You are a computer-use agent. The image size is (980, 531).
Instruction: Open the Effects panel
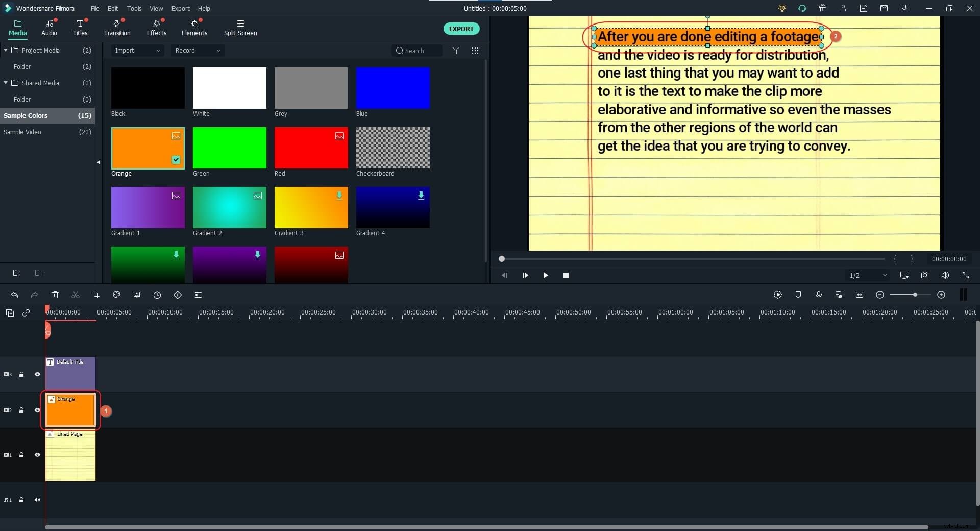[156, 28]
